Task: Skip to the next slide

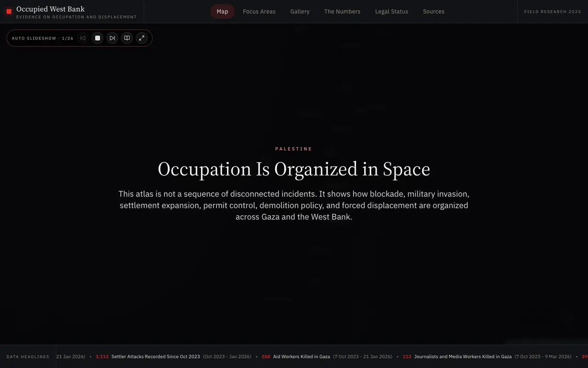Action: point(112,38)
